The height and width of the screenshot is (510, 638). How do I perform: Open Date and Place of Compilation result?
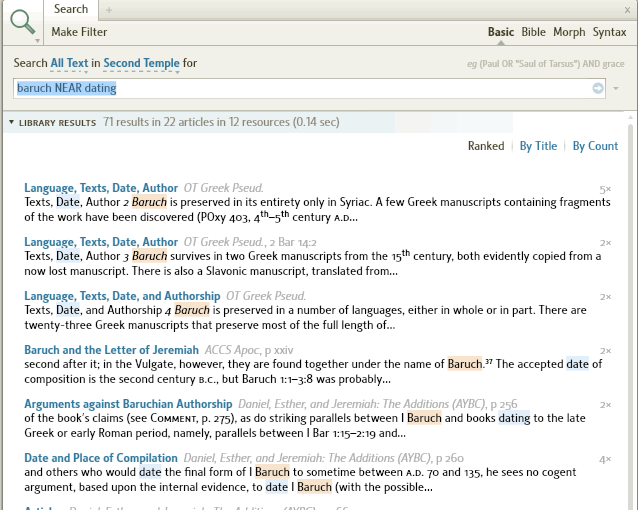click(101, 458)
